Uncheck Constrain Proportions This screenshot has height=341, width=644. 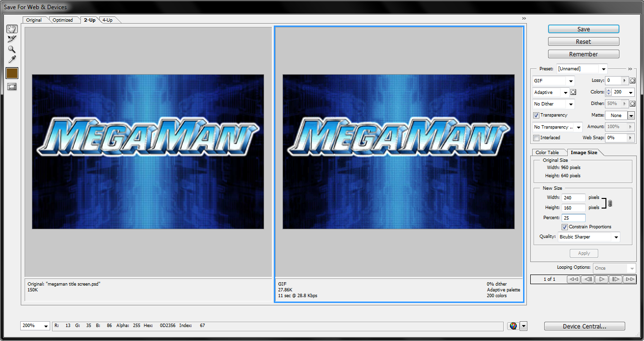tap(564, 227)
